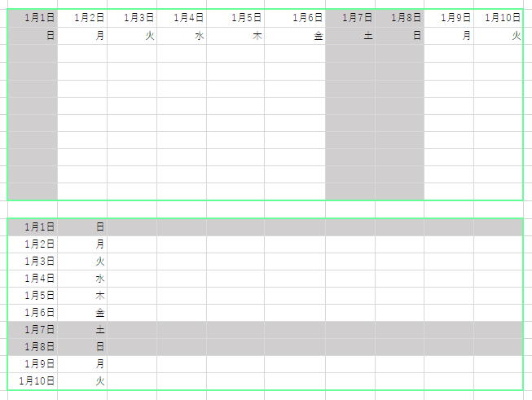Select the 1月6日 cell in the top table

[295, 18]
